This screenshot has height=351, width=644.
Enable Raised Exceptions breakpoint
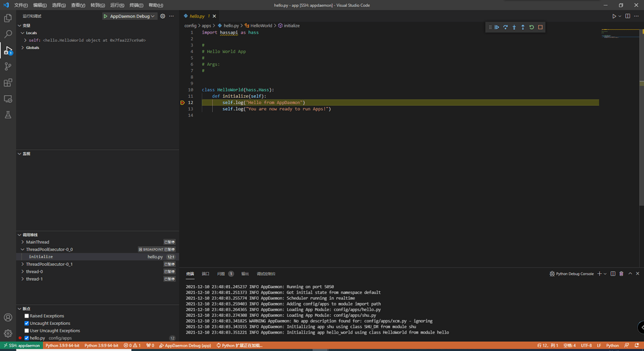click(x=27, y=316)
